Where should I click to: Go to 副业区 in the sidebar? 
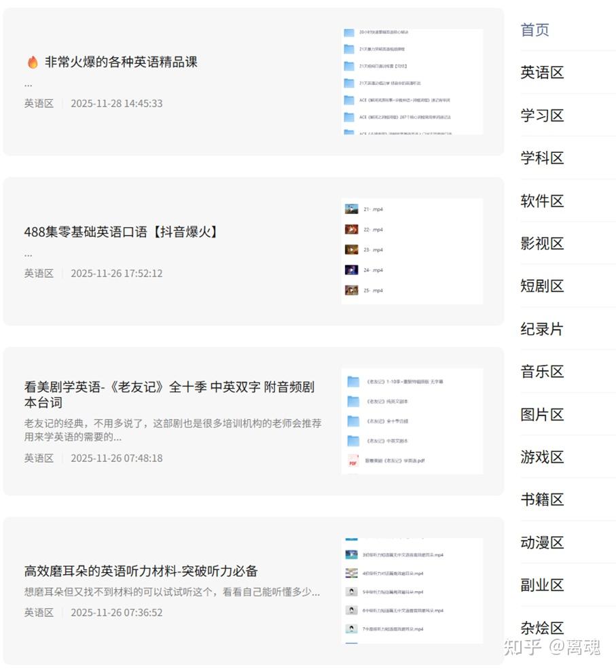(542, 585)
